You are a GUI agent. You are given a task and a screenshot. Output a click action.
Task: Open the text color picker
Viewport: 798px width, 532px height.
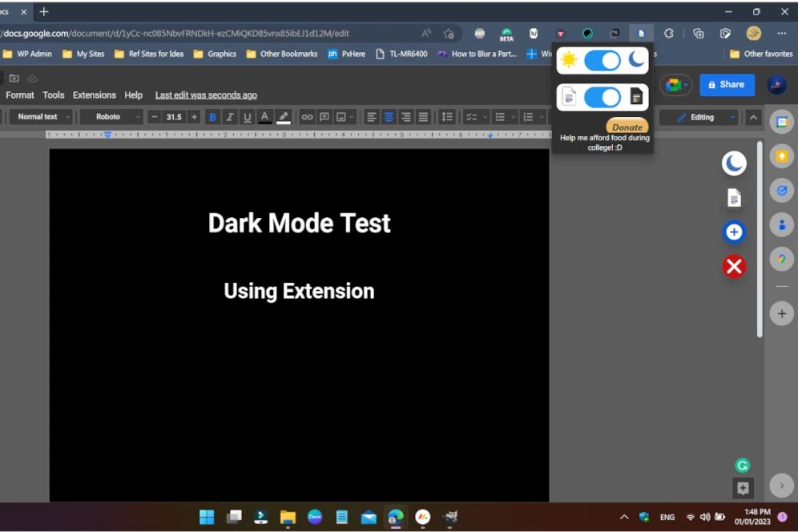coord(264,117)
